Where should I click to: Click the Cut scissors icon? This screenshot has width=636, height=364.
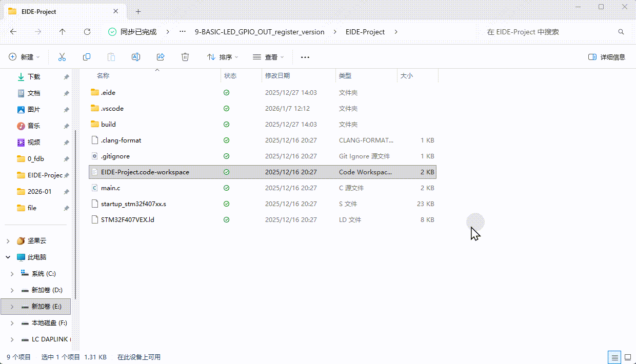[x=62, y=57]
